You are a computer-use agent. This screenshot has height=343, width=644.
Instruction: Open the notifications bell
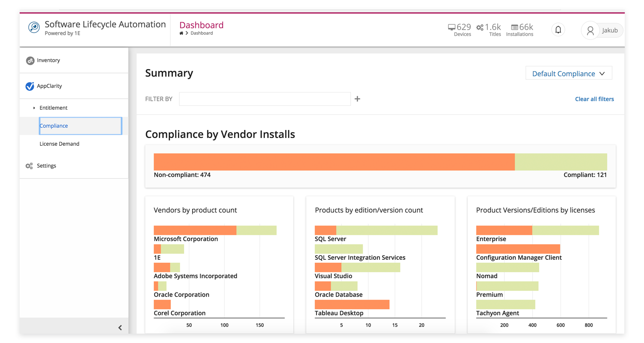pyautogui.click(x=558, y=30)
